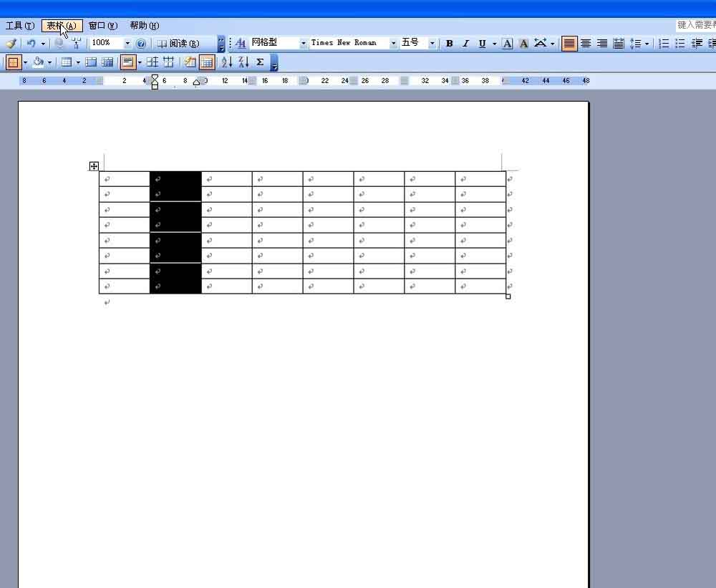Viewport: 716px width, 588px height.
Task: Expand the zoom percentage dropdown
Action: click(x=127, y=44)
